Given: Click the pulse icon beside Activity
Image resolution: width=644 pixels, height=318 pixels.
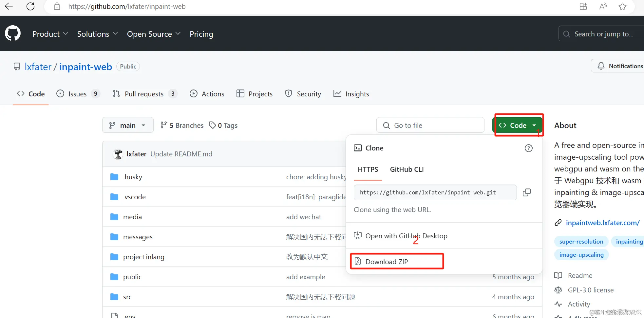Looking at the screenshot, I should tap(558, 304).
